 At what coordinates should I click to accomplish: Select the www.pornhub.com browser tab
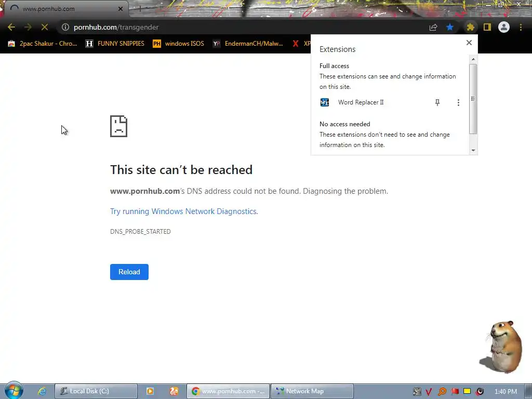click(x=66, y=9)
